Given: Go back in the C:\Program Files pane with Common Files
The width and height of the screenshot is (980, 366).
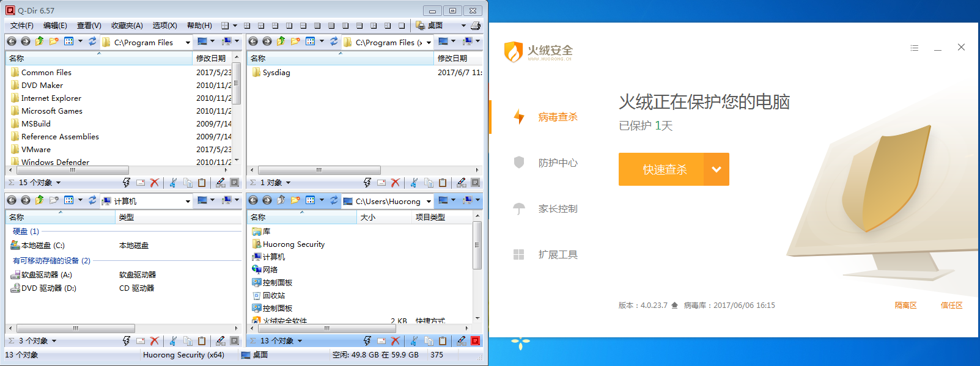Looking at the screenshot, I should pos(12,42).
